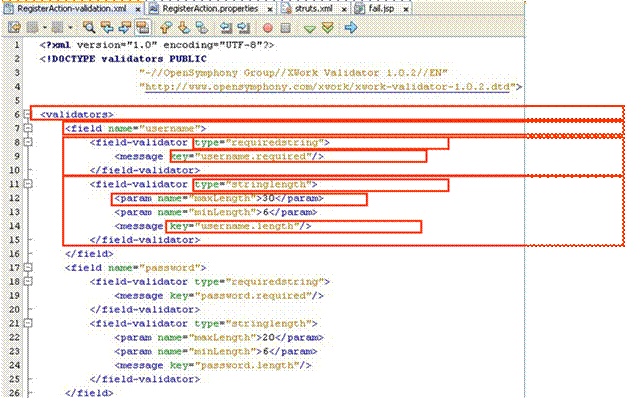This screenshot has height=399, width=625.
Task: Click the DOCTYPE validators PUBLIC text
Action: (x=123, y=59)
